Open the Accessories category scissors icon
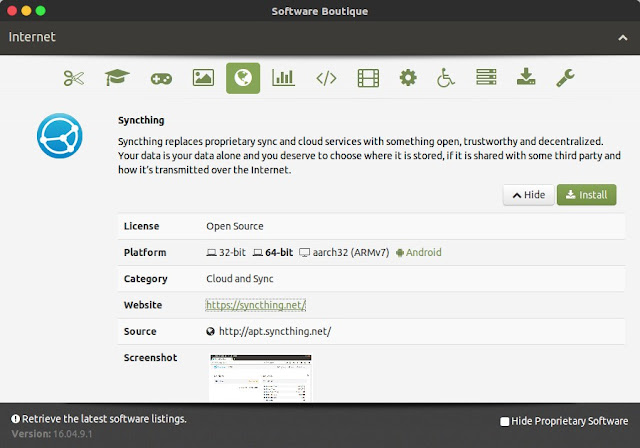The image size is (640, 448). [x=74, y=78]
